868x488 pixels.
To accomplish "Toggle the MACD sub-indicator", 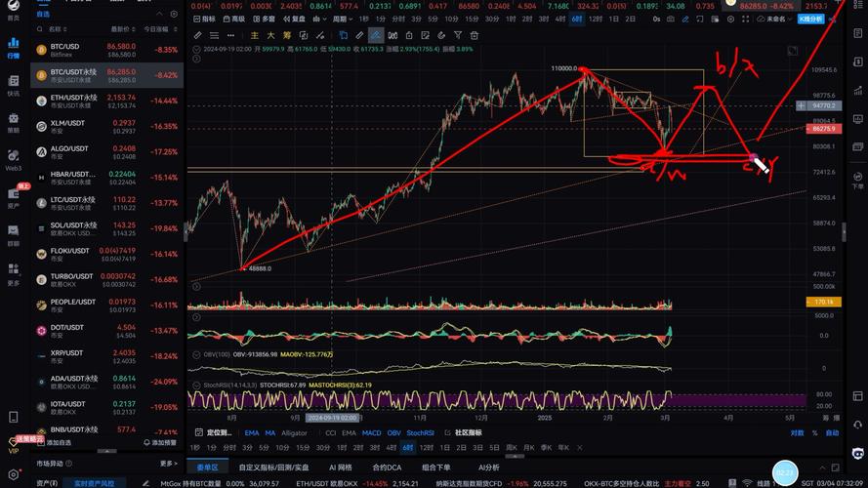I will point(371,432).
